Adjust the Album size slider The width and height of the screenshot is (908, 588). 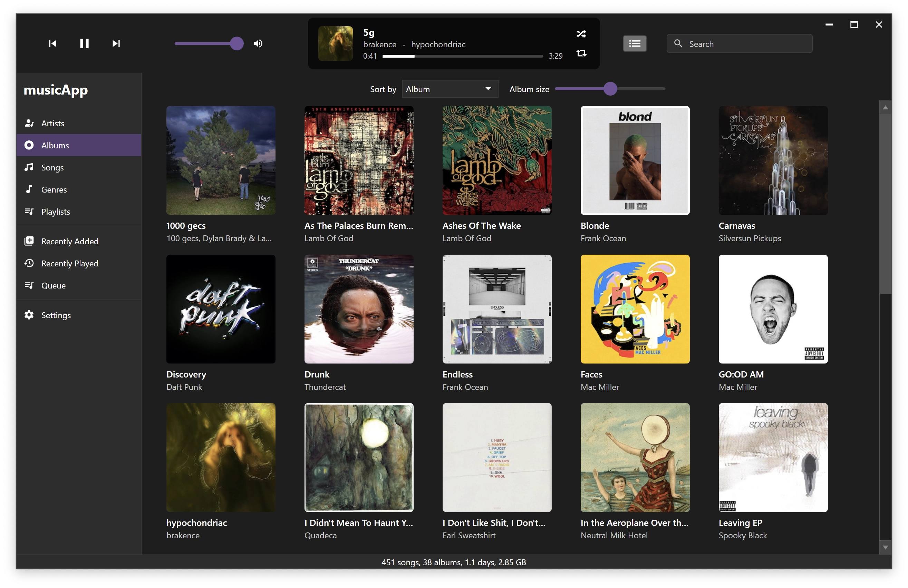point(610,89)
